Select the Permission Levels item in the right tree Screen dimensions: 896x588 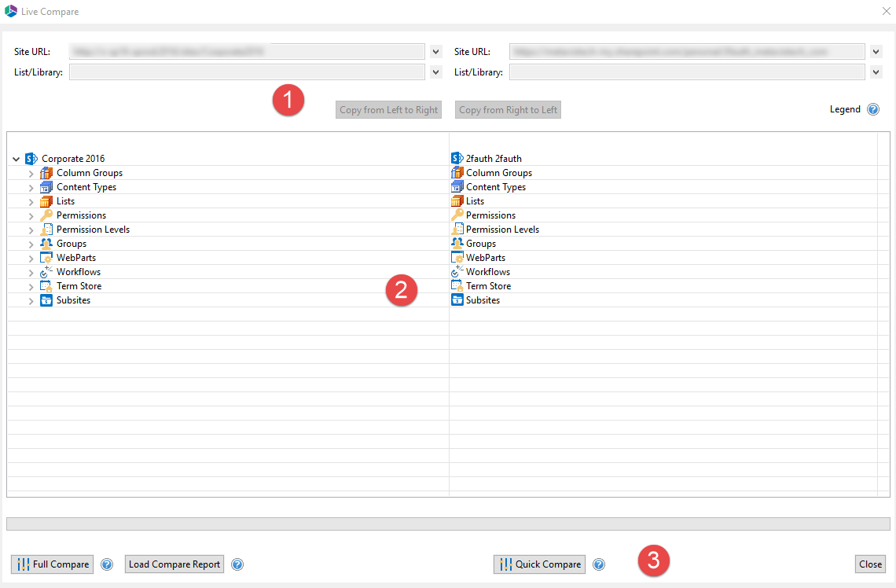(x=501, y=229)
